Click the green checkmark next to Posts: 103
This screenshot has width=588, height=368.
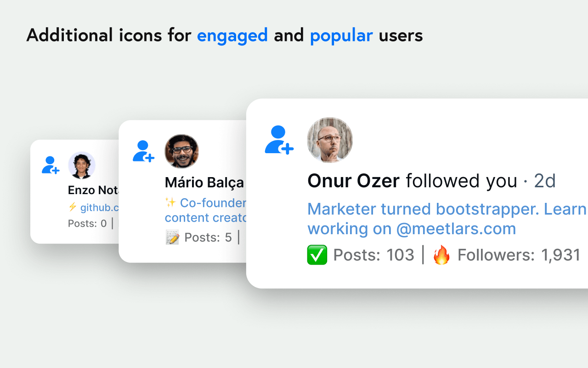tap(317, 255)
